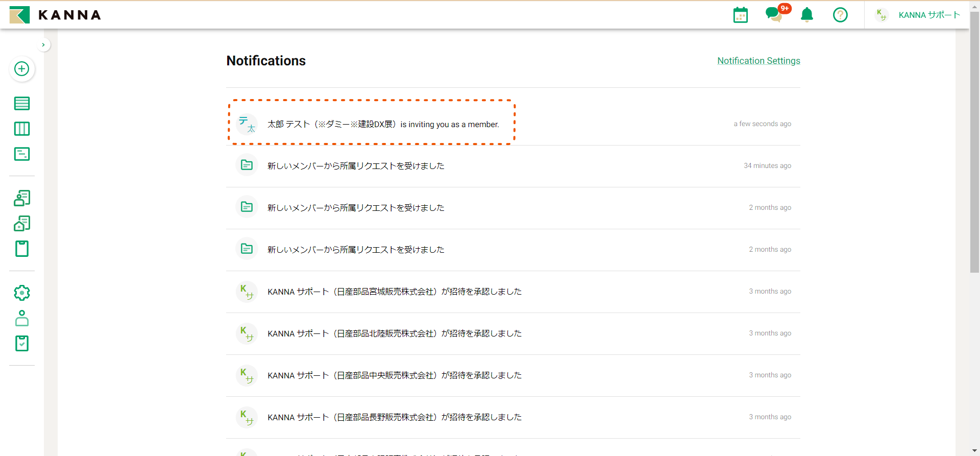
Task: Open the 日産部品宮城販売株式会社 invitation approved notification
Action: click(394, 292)
